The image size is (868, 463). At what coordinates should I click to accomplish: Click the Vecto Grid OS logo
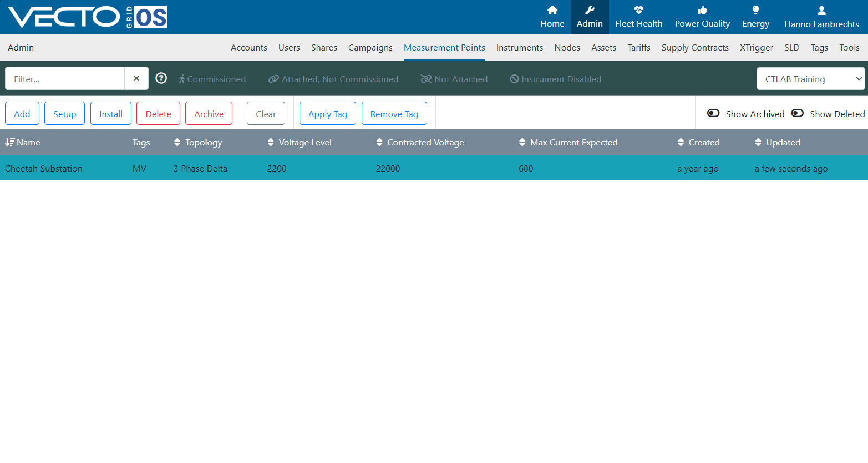(x=88, y=17)
